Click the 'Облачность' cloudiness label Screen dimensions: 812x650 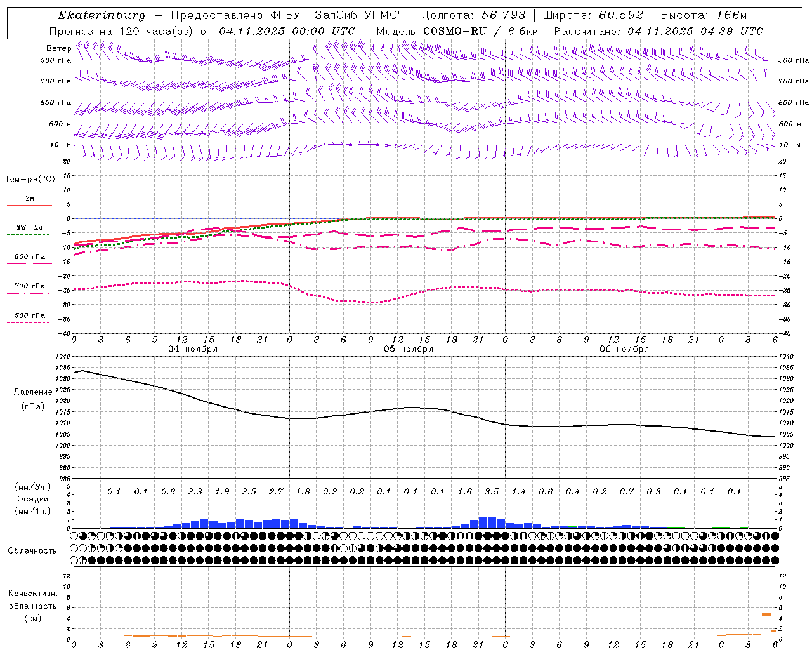click(x=32, y=551)
